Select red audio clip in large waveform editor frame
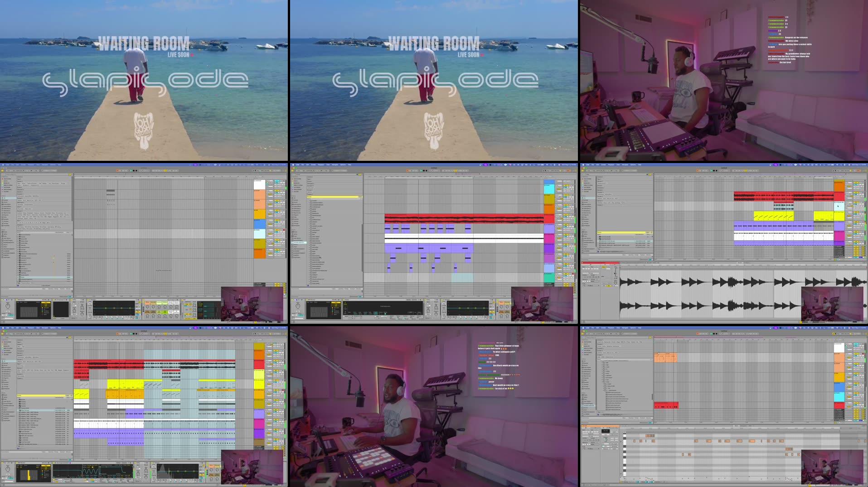This screenshot has width=868, height=487. tap(783, 197)
